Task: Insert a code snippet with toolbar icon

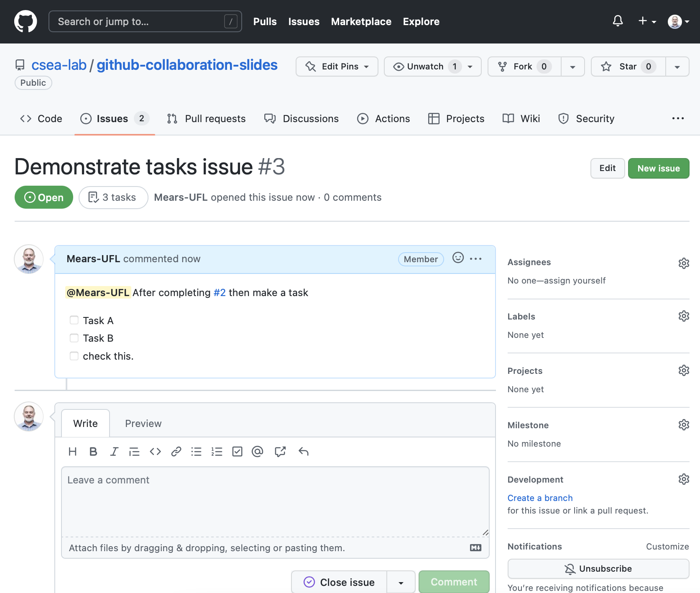Action: coord(155,452)
